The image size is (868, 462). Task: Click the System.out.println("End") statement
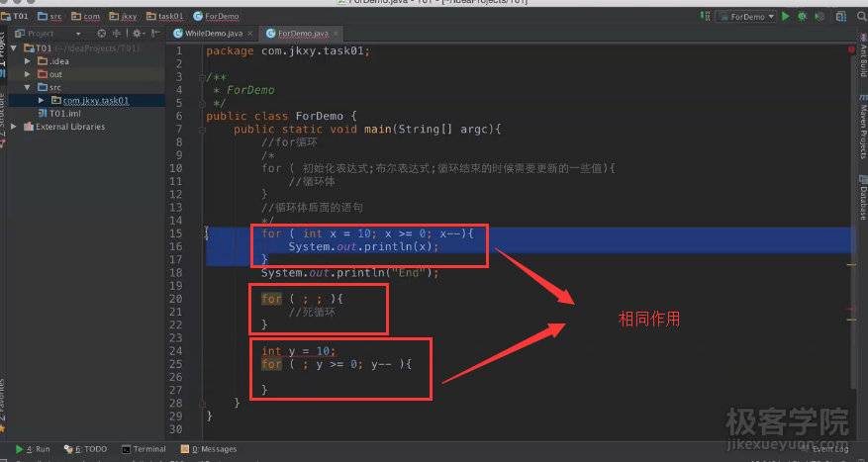(349, 273)
